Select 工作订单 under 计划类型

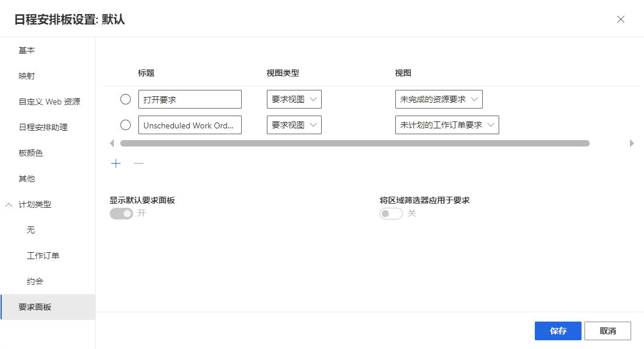(48, 256)
